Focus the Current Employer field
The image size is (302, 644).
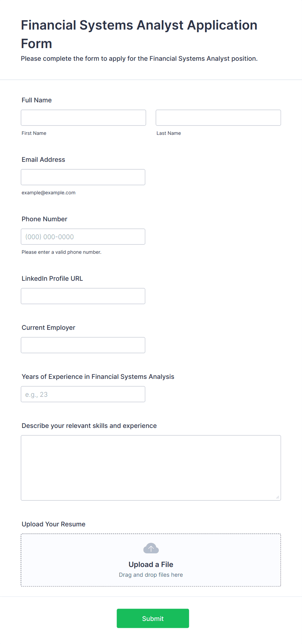[x=83, y=345]
